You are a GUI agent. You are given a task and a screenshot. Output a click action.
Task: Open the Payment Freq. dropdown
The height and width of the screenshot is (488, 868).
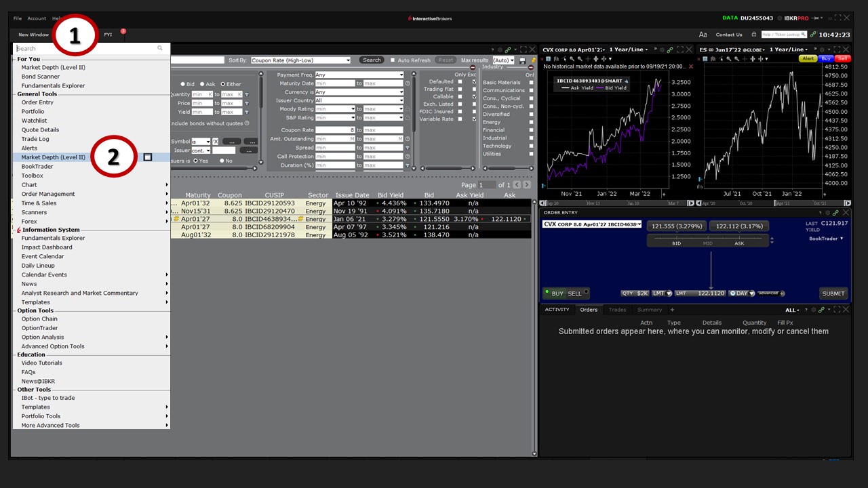359,75
